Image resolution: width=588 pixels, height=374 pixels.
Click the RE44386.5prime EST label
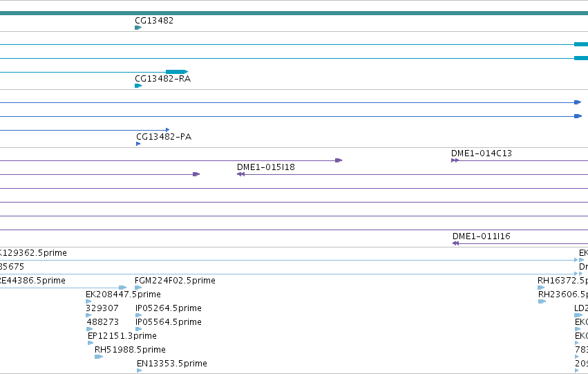point(32,281)
